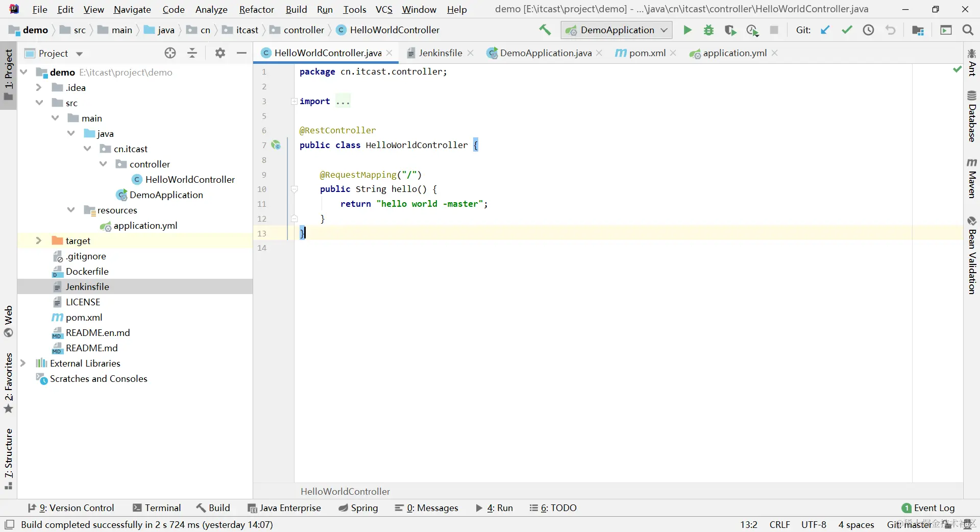
Task: Expand the target folder
Action: [x=38, y=240]
